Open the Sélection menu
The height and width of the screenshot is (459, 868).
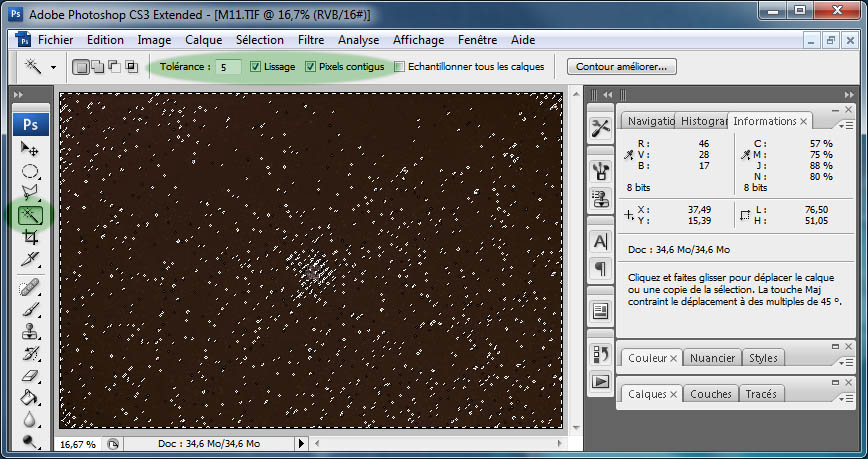pyautogui.click(x=260, y=40)
